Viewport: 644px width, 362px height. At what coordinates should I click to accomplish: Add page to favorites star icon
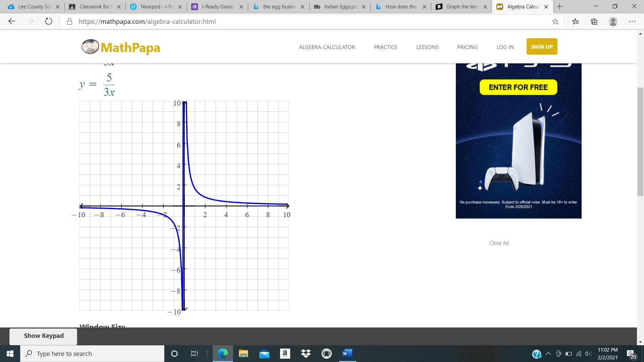click(555, 21)
